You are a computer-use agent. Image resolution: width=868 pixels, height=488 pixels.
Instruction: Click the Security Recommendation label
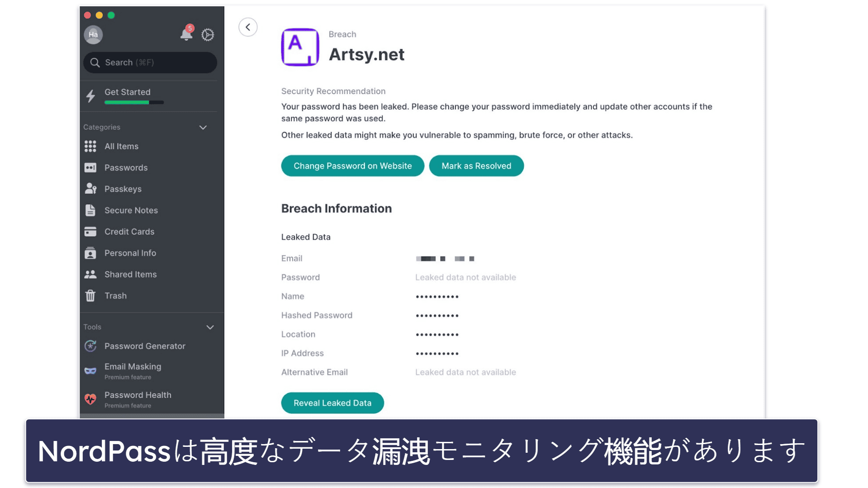pyautogui.click(x=333, y=91)
